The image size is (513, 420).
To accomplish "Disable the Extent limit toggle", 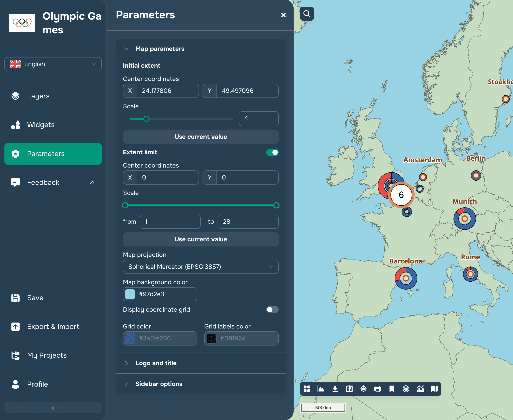I will pos(272,152).
